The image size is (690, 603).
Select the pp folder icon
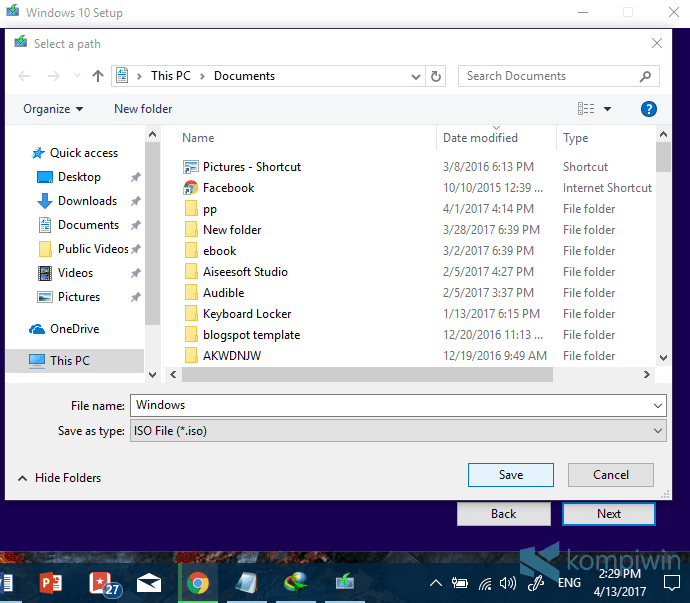pyautogui.click(x=191, y=209)
